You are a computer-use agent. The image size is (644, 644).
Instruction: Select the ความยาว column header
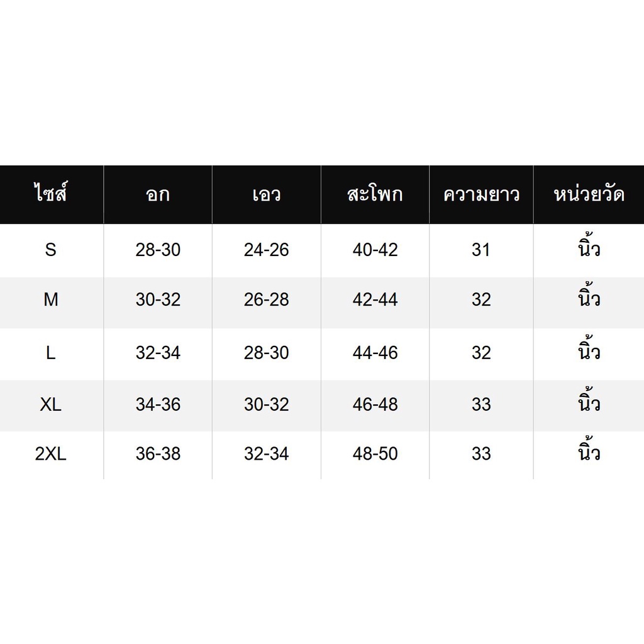click(481, 195)
